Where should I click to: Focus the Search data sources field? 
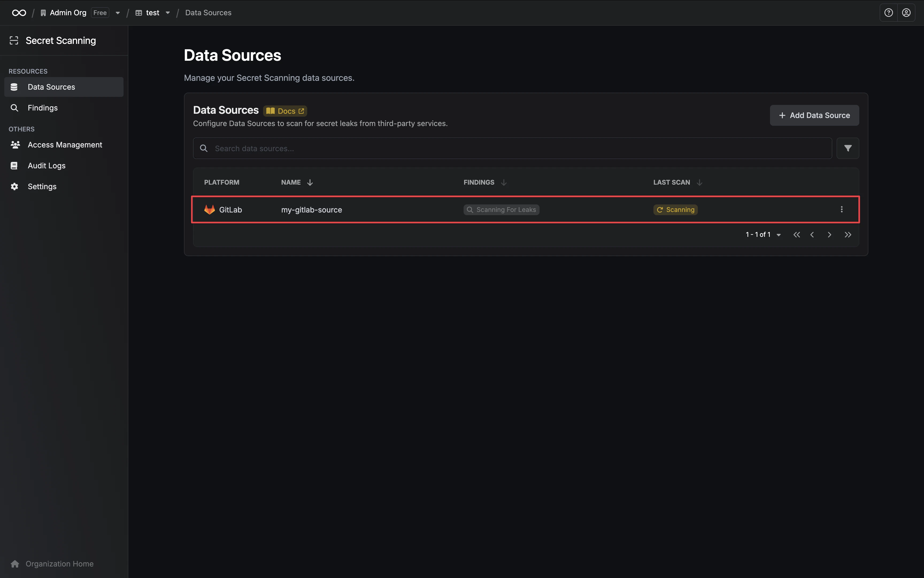tap(513, 148)
